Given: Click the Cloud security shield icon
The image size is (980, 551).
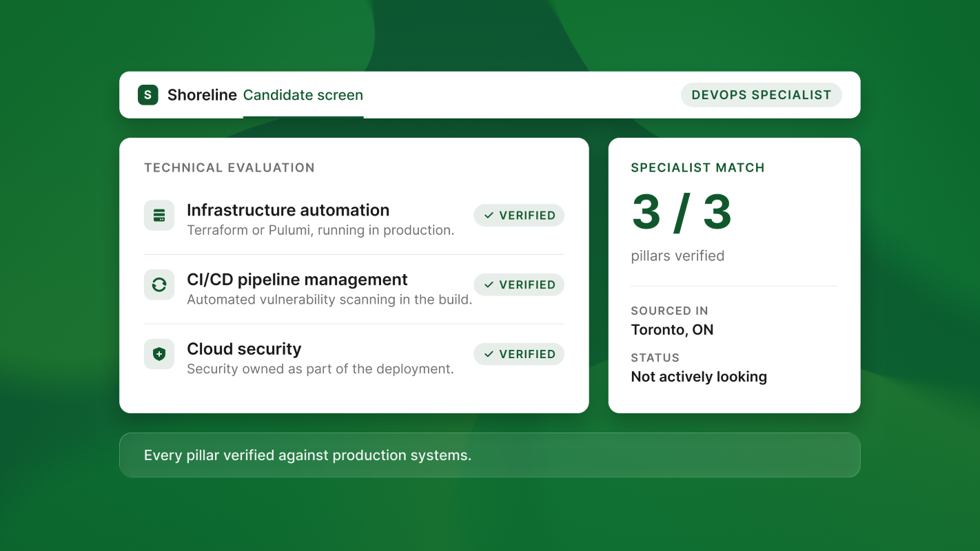Looking at the screenshot, I should [159, 354].
